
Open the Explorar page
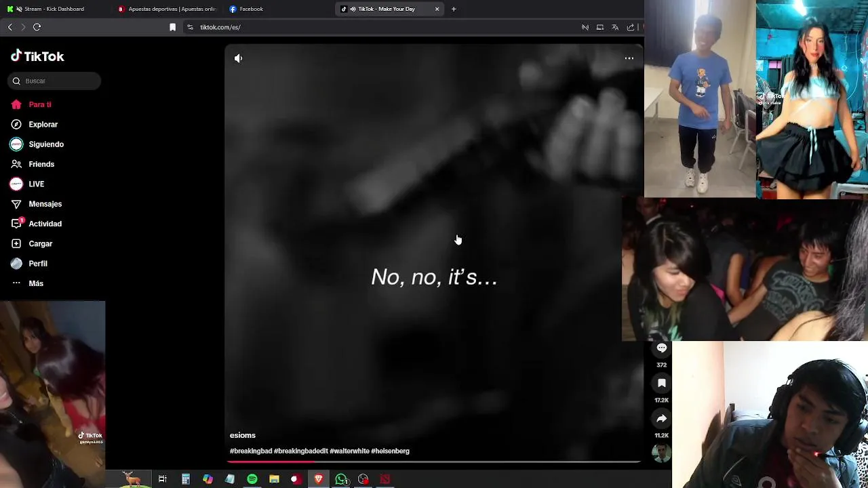[43, 124]
